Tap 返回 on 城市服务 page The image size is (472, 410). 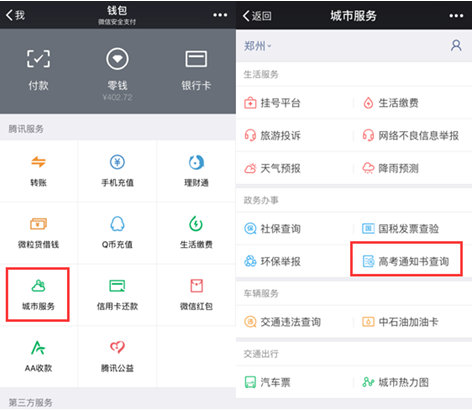pos(257,16)
